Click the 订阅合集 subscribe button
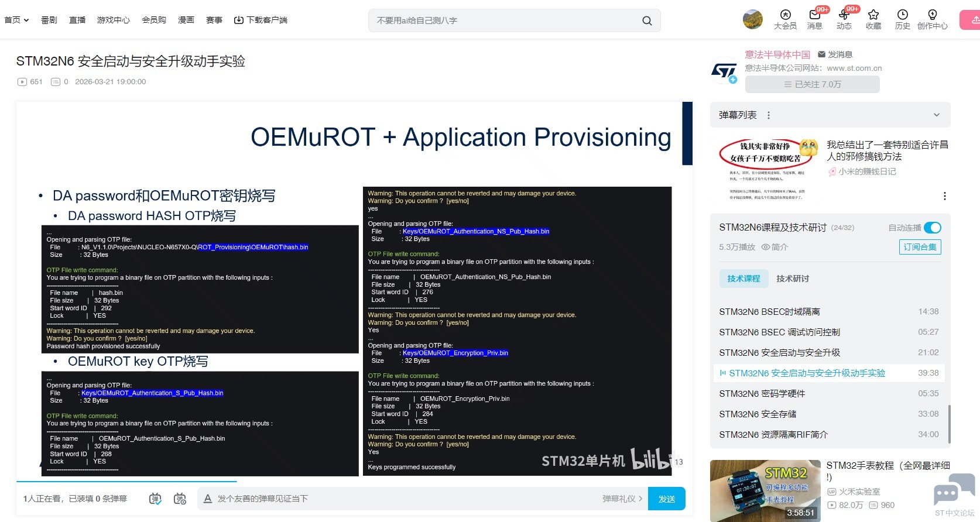This screenshot has width=980, height=522. (920, 247)
